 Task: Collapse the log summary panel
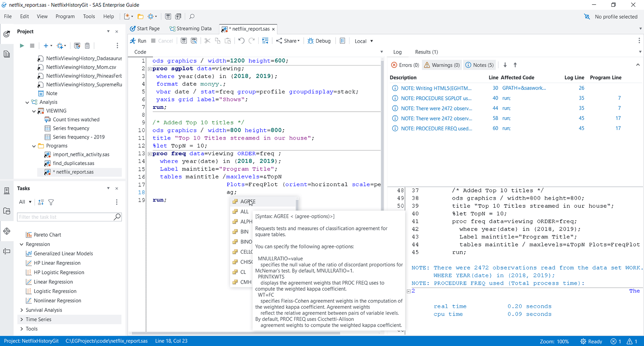pyautogui.click(x=638, y=65)
